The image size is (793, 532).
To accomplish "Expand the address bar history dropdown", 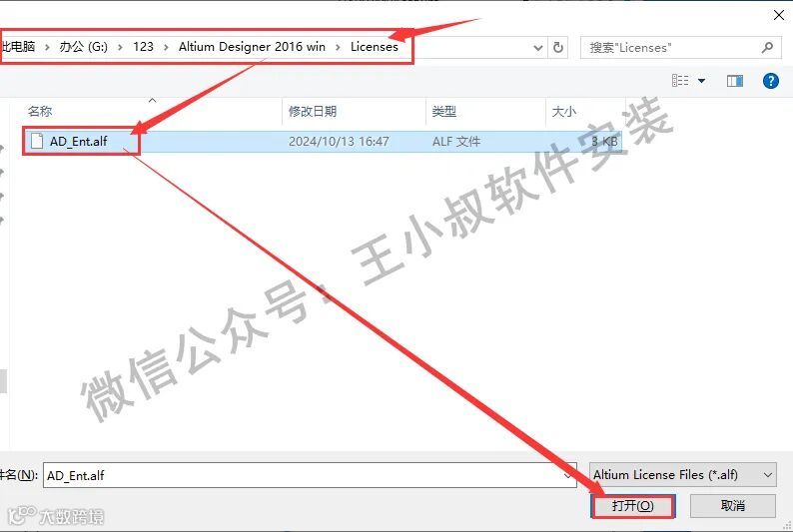I will [x=538, y=48].
